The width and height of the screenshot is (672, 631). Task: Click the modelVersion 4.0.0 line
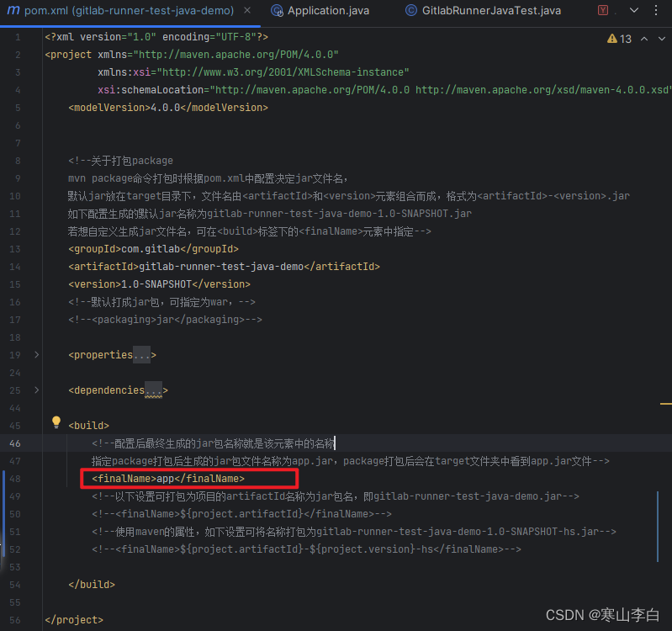click(168, 107)
